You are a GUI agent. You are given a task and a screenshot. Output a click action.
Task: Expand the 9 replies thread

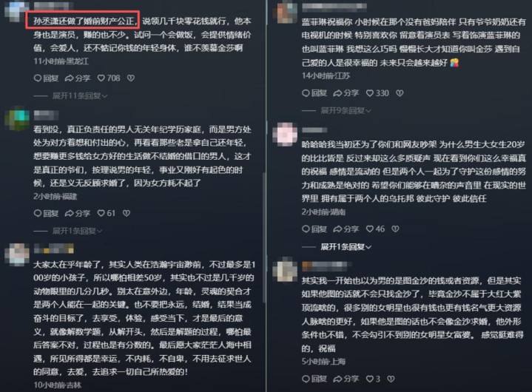(346, 110)
